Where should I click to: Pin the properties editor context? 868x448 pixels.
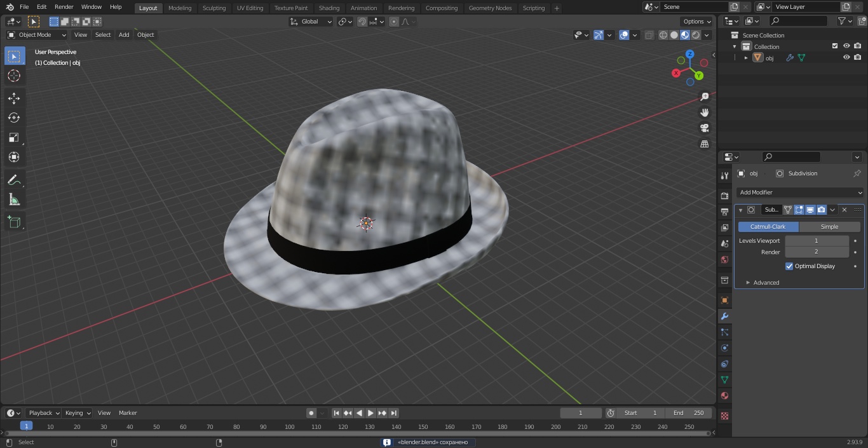coord(857,173)
